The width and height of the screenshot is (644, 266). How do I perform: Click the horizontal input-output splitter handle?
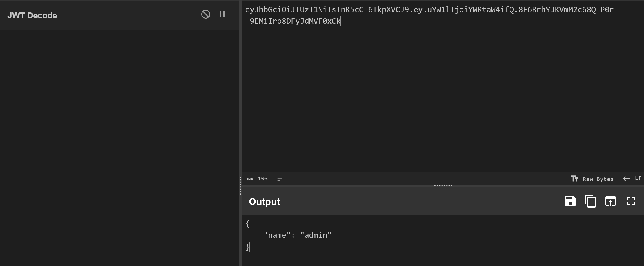point(443,186)
